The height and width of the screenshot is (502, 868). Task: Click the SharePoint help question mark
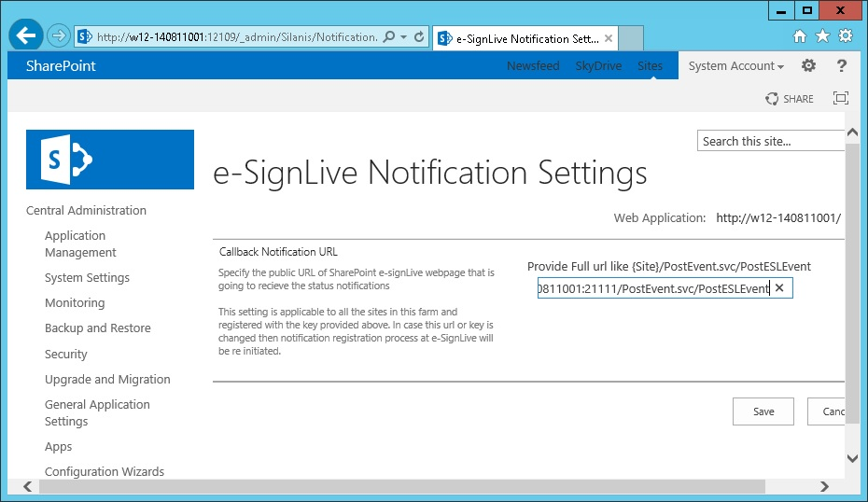[x=842, y=65]
